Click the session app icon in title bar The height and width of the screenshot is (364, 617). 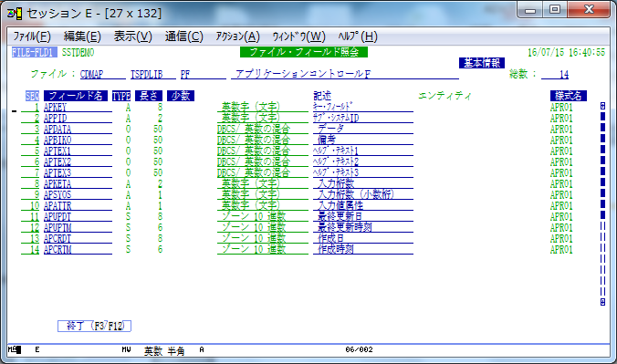click(15, 14)
